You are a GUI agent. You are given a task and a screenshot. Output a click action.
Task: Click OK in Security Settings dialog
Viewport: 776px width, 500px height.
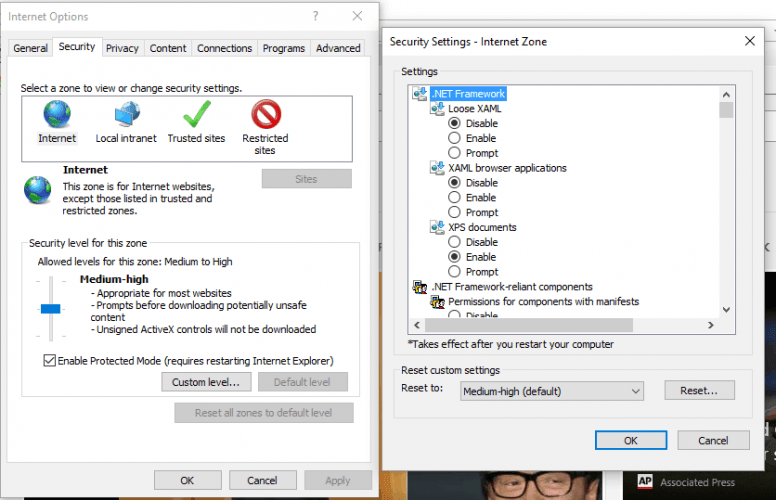coord(631,440)
